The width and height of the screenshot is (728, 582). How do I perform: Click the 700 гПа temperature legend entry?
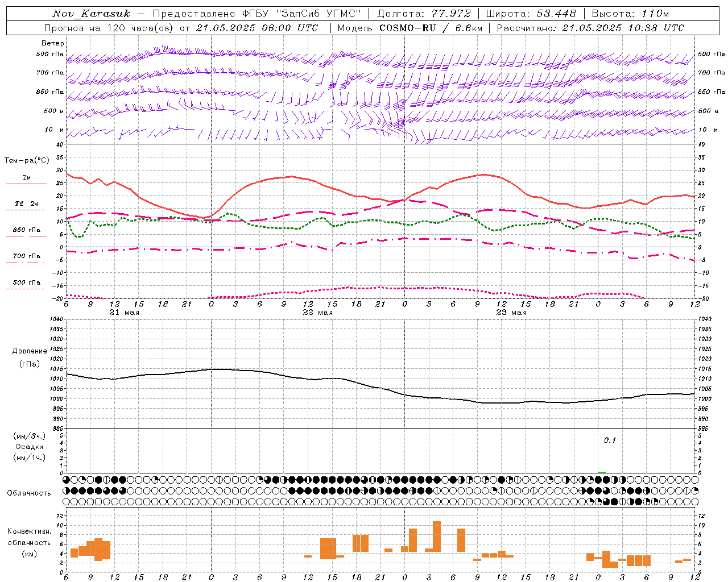pyautogui.click(x=27, y=256)
